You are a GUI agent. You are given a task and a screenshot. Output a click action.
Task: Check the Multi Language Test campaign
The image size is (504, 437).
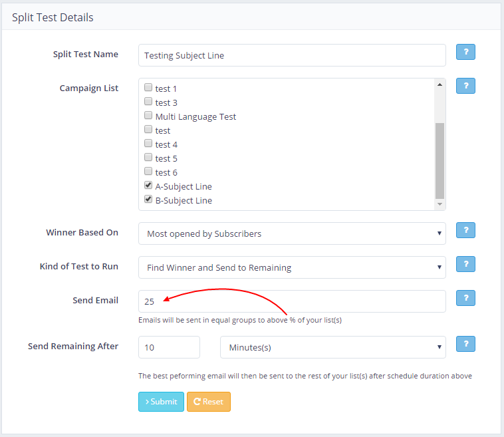point(148,116)
